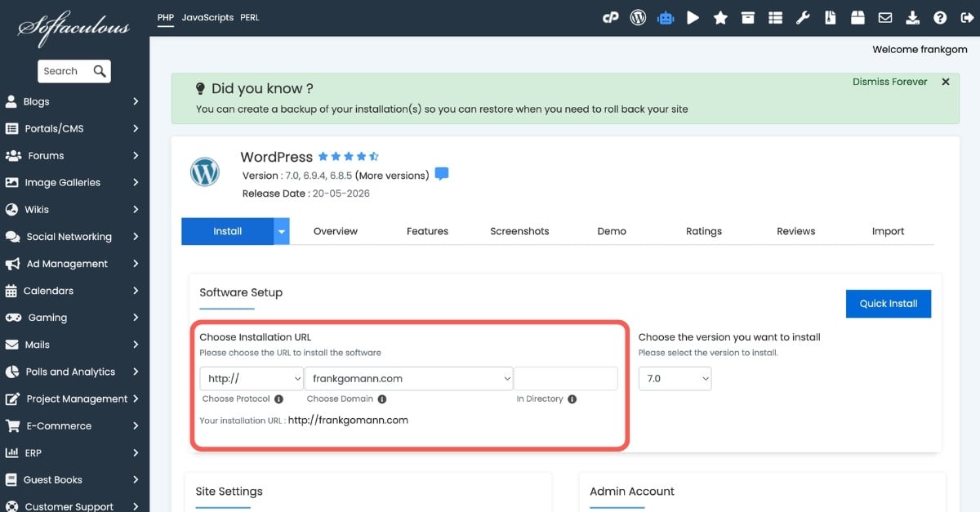Screen dimensions: 980x512
Task: Switch to the Import tab
Action: tap(888, 231)
